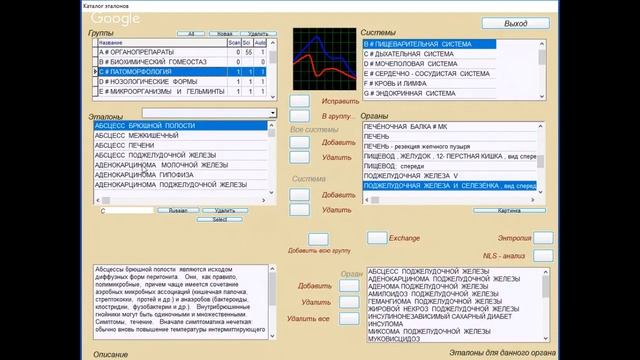Click the Добавить button under Все системы

tap(300, 142)
